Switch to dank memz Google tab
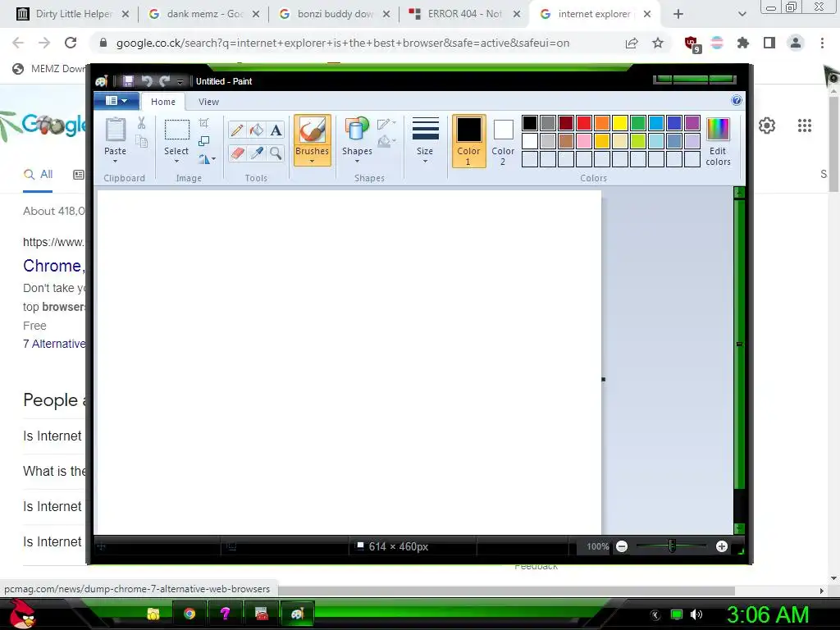840x630 pixels. click(x=203, y=14)
